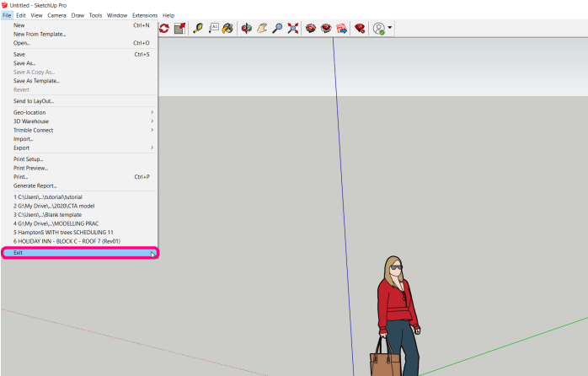Click Exit in the File menu

click(80, 253)
